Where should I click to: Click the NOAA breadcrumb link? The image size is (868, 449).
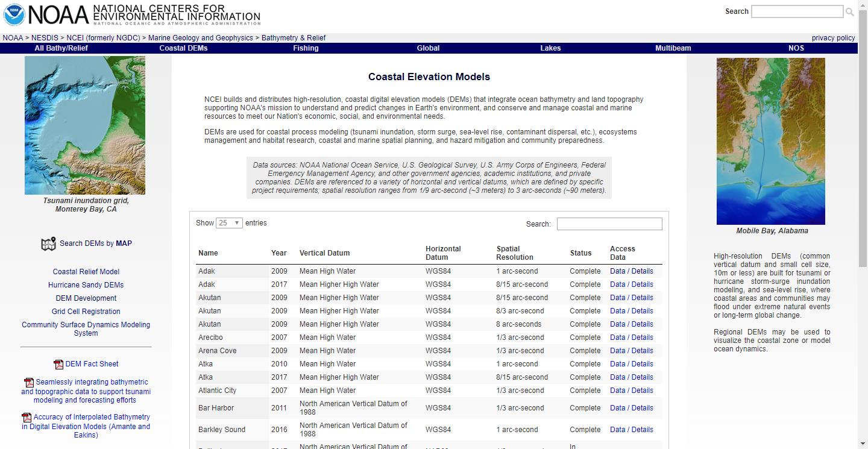pyautogui.click(x=13, y=38)
